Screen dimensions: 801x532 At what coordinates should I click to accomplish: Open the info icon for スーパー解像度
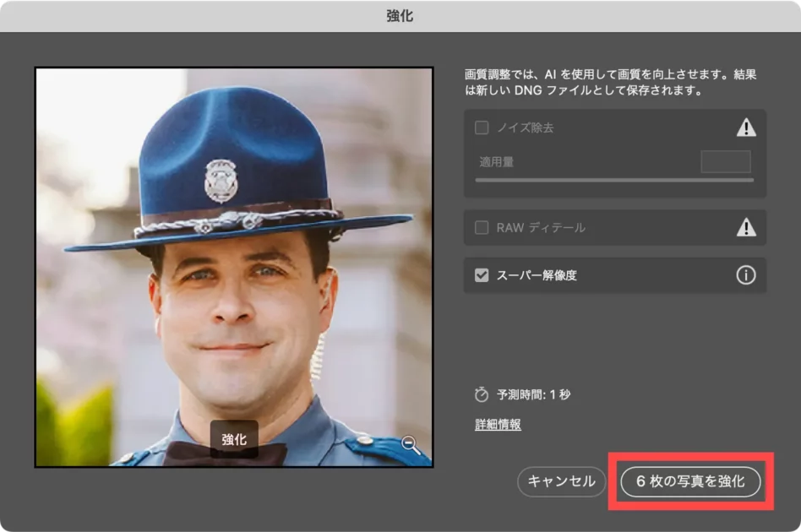pyautogui.click(x=745, y=275)
